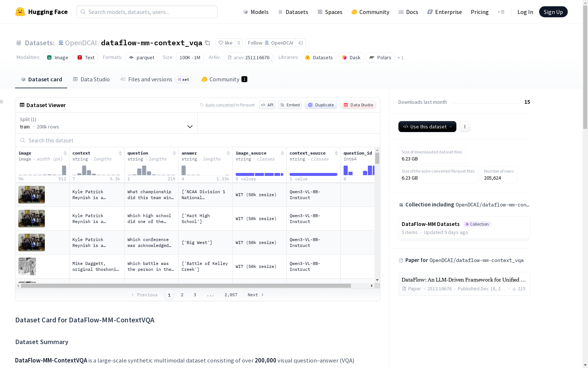Focus the Search this dataset field
Screen dimensions: 588x368
click(198, 140)
